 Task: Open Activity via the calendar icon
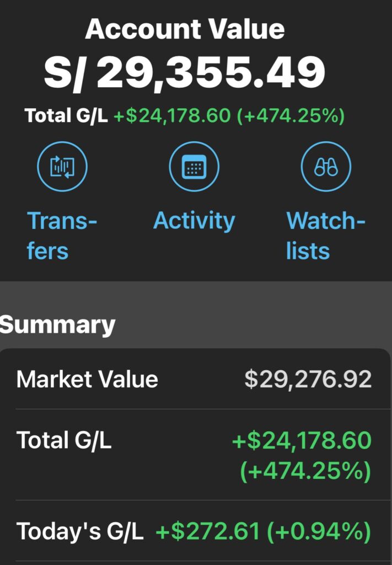[x=194, y=167]
